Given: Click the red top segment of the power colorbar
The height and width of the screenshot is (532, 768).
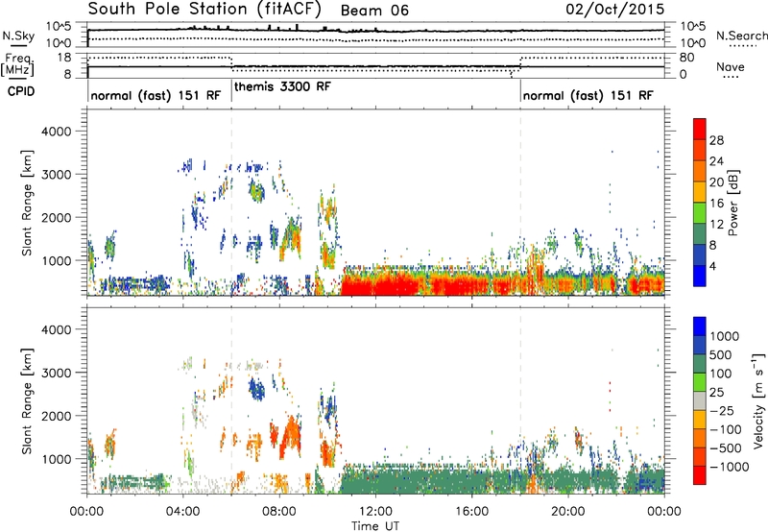Looking at the screenshot, I should [700, 130].
